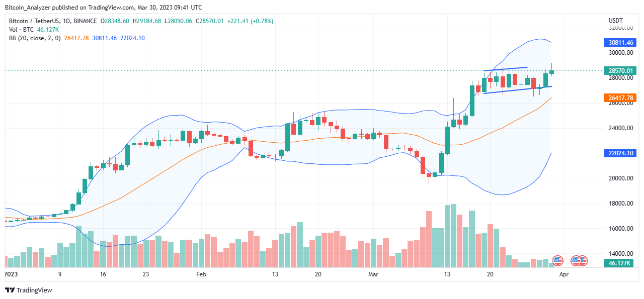Open the USDT currency label on price scale
644x299 pixels.
click(x=615, y=20)
